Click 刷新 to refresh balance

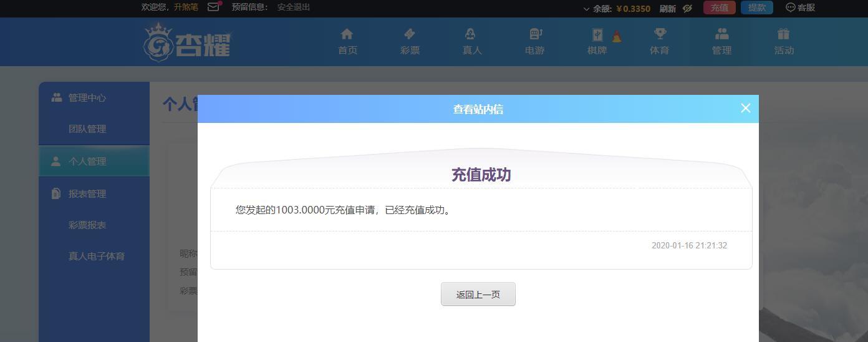(x=667, y=8)
